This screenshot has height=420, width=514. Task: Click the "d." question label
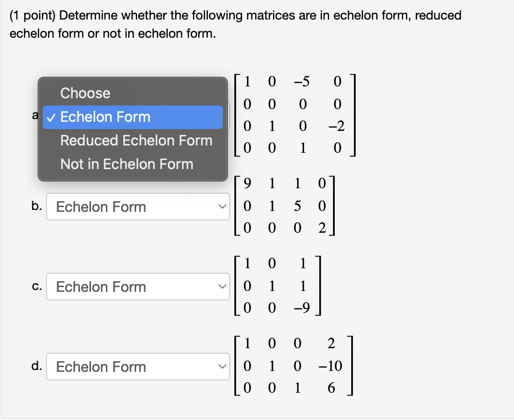(x=37, y=366)
